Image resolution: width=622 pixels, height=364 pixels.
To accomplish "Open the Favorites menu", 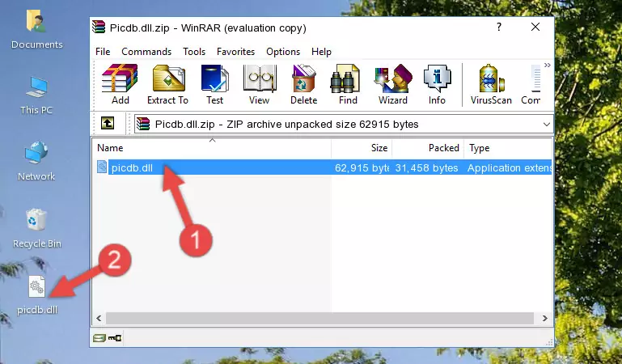I will pos(235,52).
